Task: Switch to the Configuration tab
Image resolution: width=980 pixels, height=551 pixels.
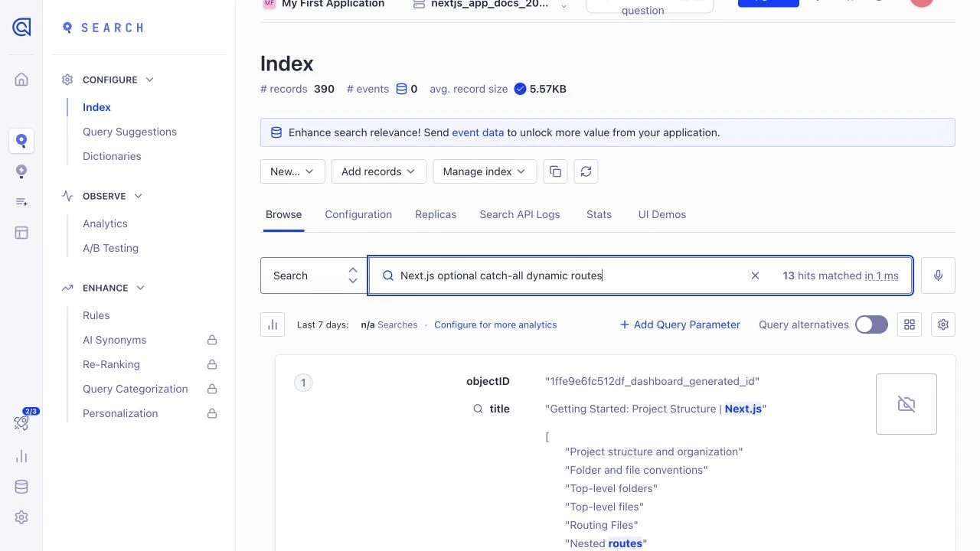Action: tap(358, 214)
